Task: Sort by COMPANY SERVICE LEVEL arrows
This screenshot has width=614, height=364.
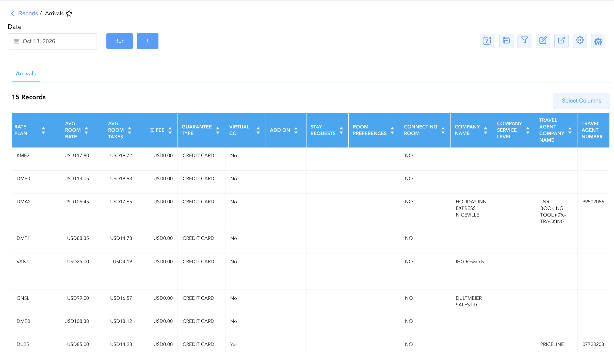Action: pos(528,130)
